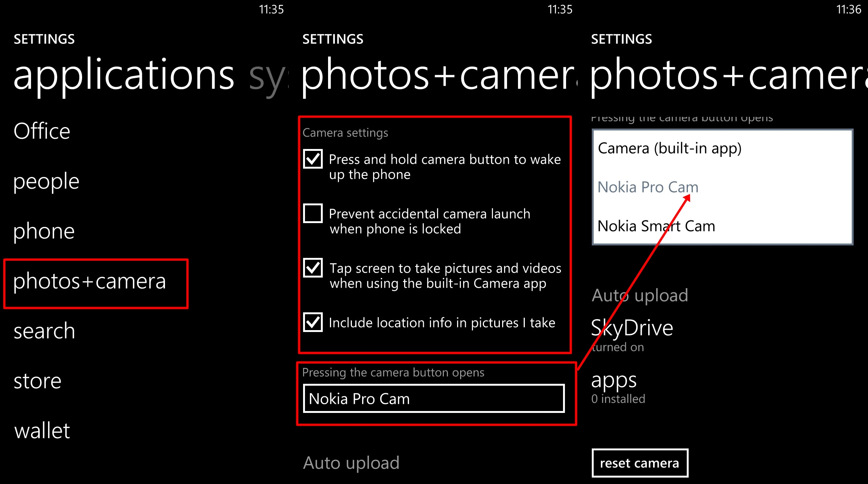Open Office settings in applications list

coord(42,131)
